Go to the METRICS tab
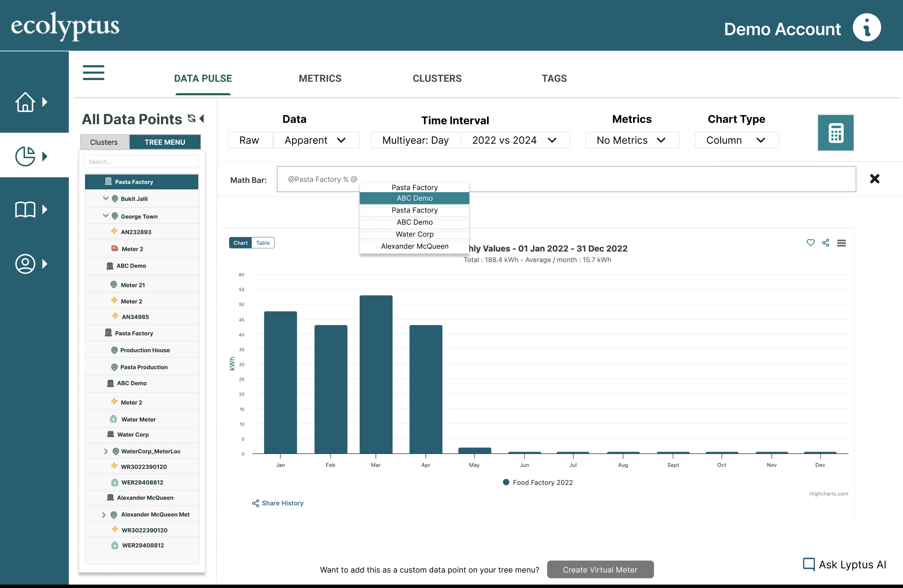Screen dimensions: 903x588 tap(320, 78)
